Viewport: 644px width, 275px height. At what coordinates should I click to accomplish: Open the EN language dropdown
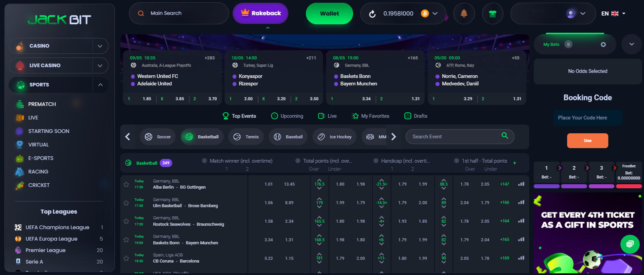click(x=613, y=13)
